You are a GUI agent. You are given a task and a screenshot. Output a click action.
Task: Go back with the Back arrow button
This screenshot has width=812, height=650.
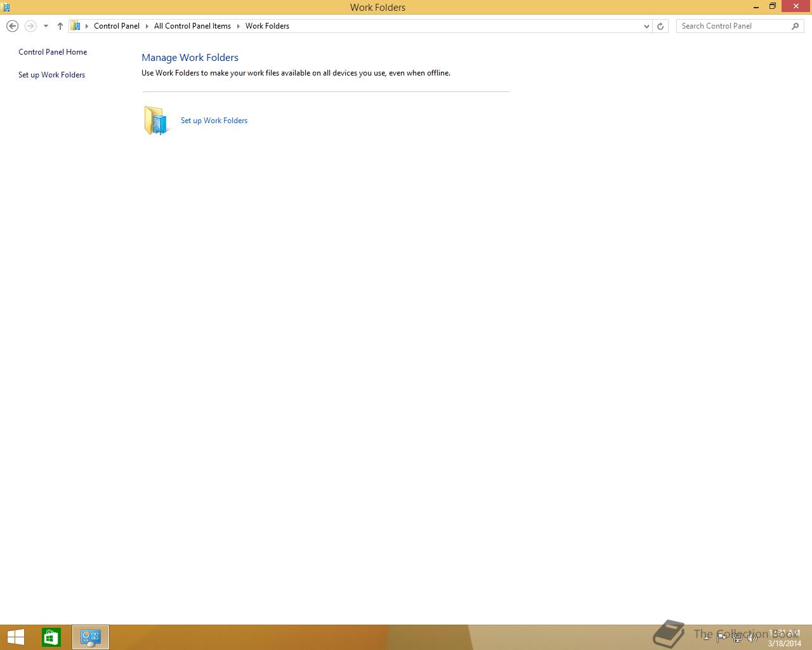(12, 26)
